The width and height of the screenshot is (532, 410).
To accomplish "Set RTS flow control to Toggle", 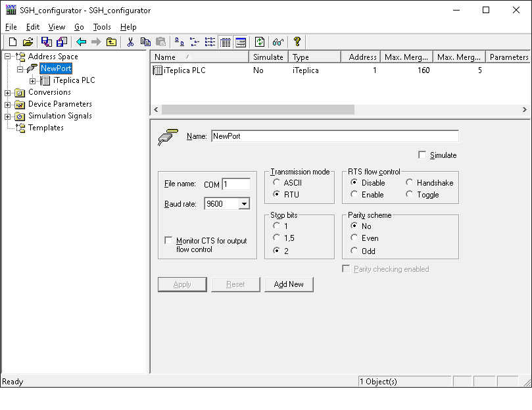I will click(x=410, y=194).
